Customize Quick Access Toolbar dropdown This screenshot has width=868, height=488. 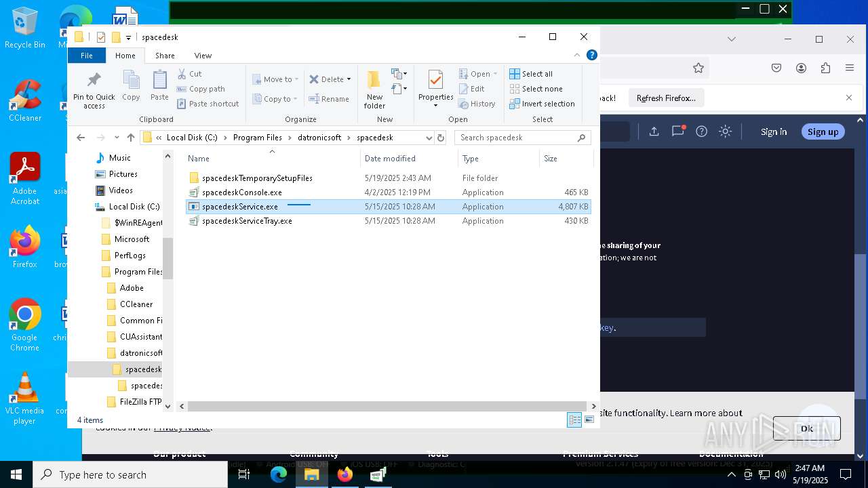(x=128, y=37)
